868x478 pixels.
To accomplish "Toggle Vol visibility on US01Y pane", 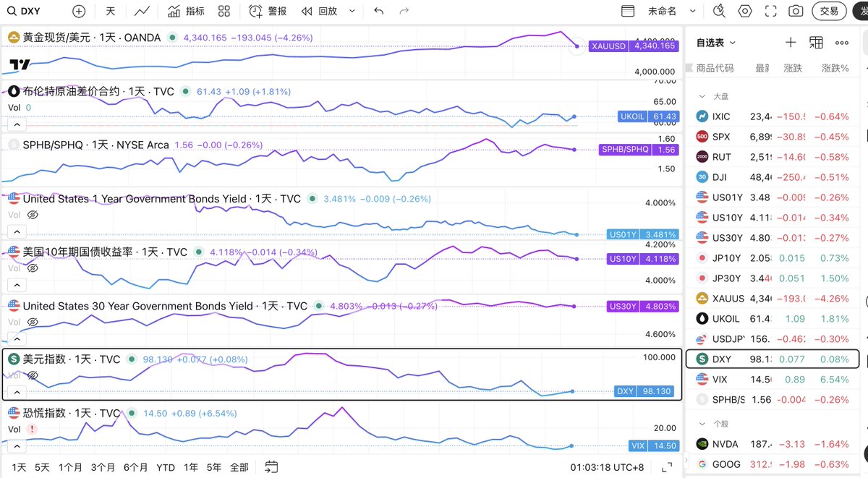I will tap(33, 215).
